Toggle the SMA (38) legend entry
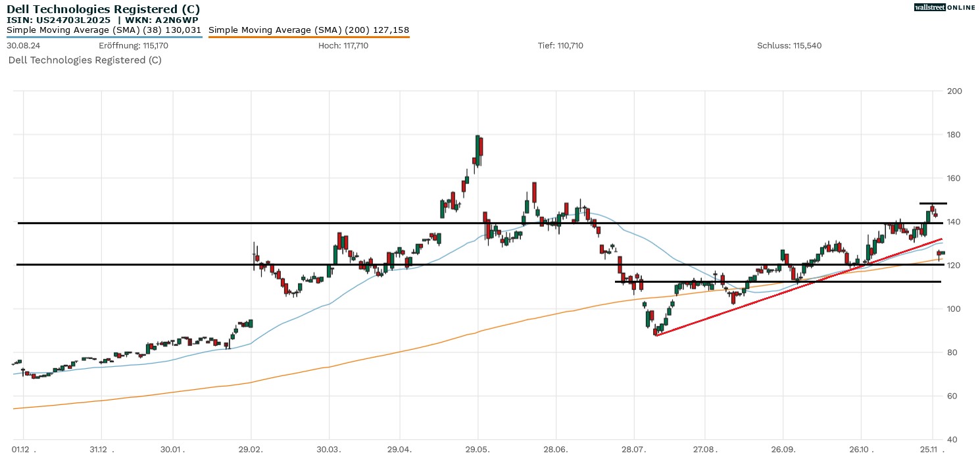 [104, 30]
